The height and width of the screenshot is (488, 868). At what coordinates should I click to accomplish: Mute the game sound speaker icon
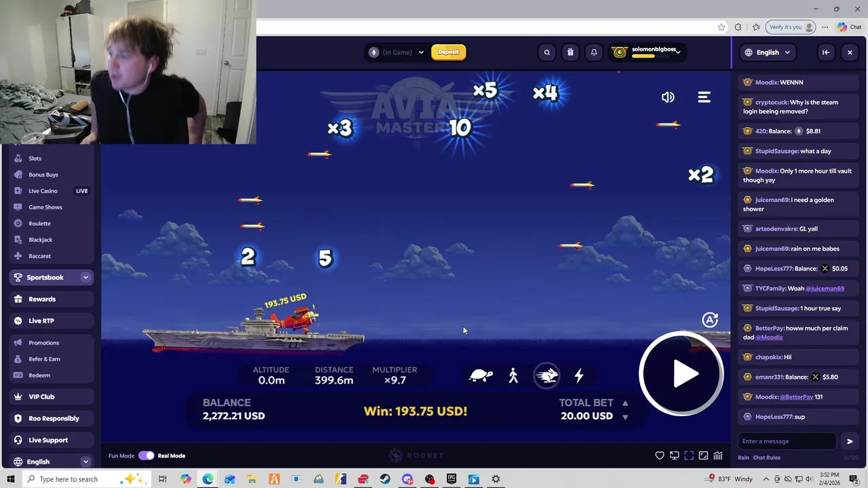click(668, 98)
